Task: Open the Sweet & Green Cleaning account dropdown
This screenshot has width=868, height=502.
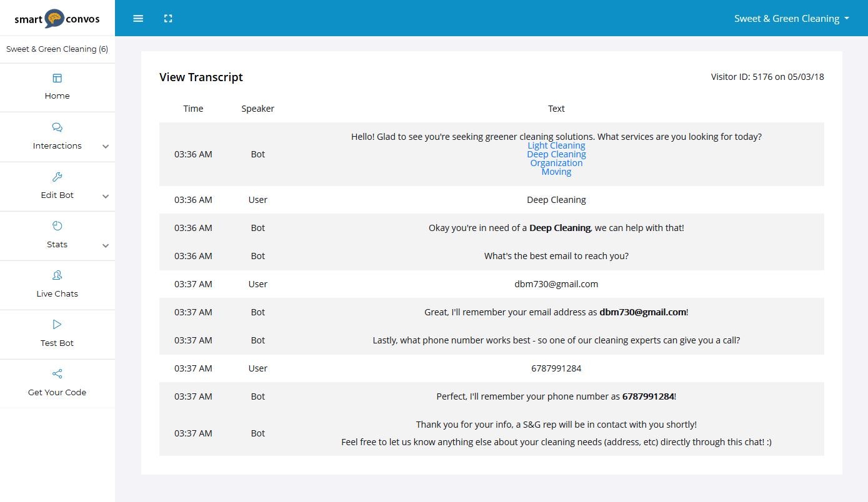Action: [x=791, y=19]
